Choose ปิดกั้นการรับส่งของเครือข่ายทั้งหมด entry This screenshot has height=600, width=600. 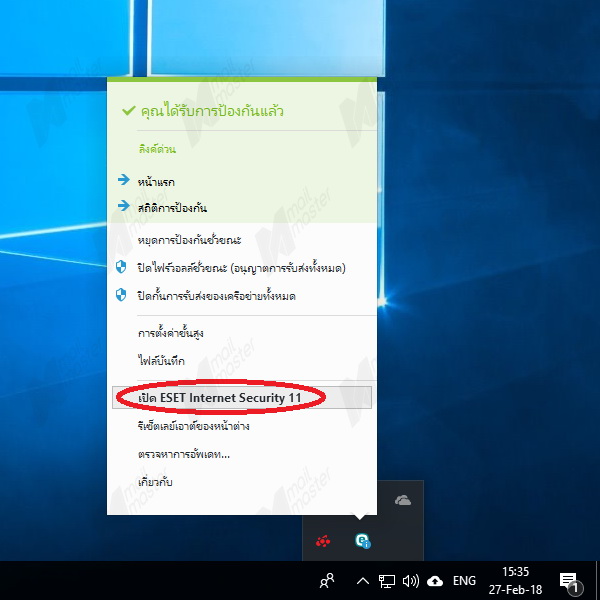[x=217, y=296]
